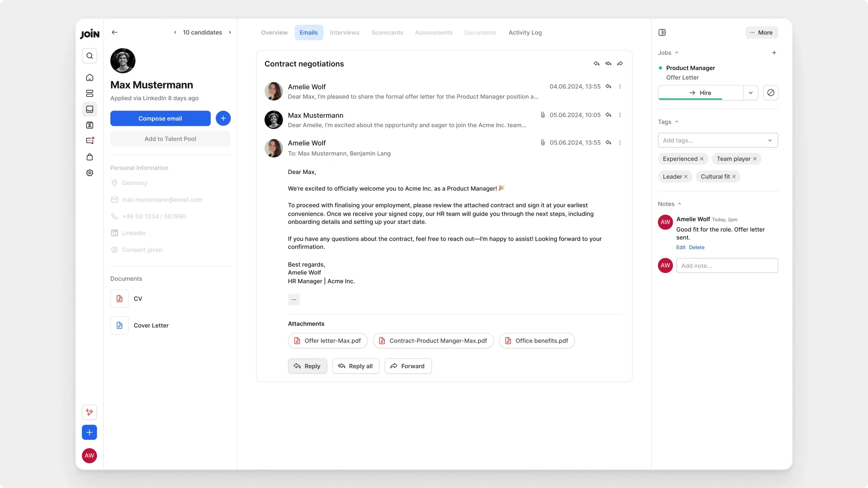The width and height of the screenshot is (868, 488).
Task: Remove the Experienced tag
Action: coord(702,159)
